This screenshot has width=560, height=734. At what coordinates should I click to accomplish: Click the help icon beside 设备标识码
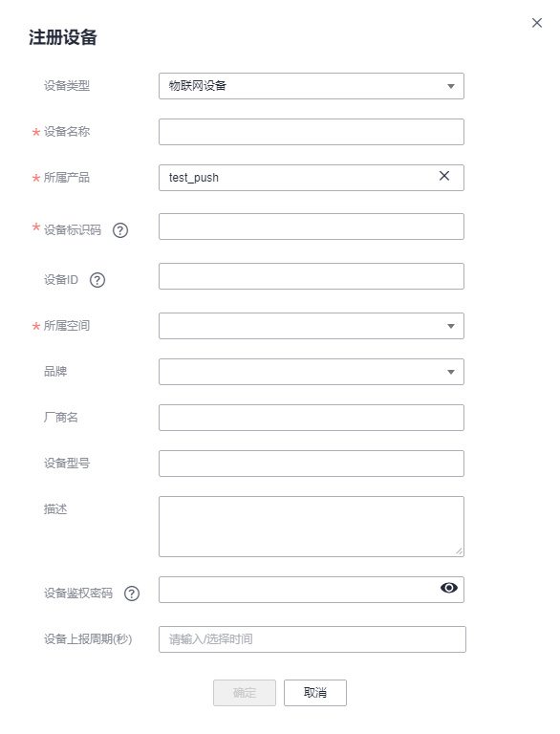tap(120, 230)
